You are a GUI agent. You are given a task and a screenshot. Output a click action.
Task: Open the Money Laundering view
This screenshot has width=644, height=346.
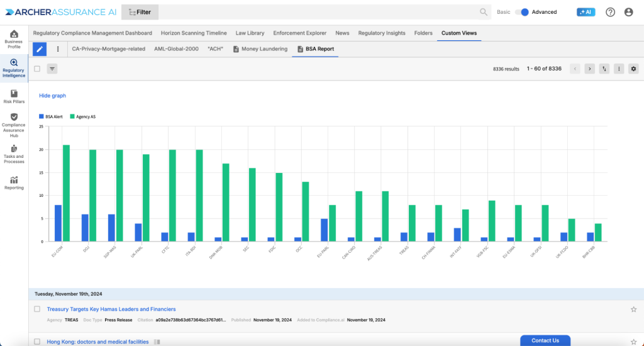coord(260,49)
